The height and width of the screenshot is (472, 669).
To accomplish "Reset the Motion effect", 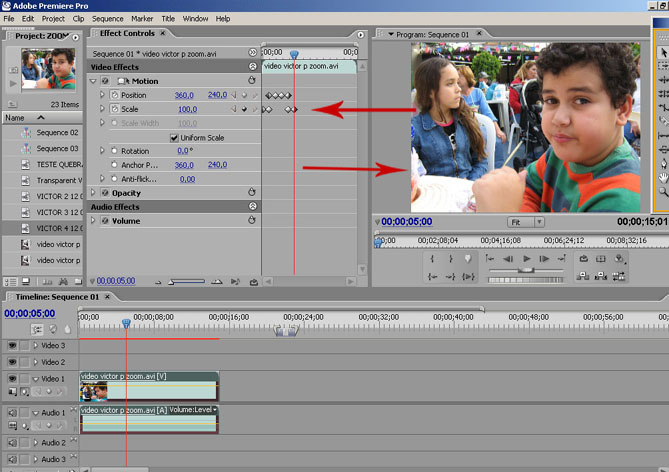I will 252,81.
